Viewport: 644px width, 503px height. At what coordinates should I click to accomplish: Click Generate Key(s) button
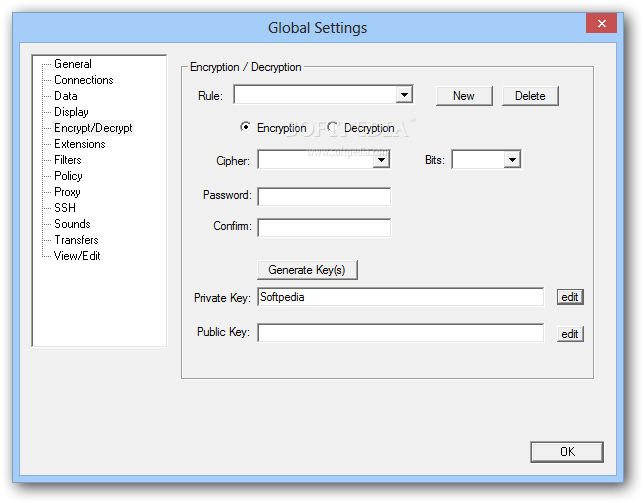(x=307, y=270)
